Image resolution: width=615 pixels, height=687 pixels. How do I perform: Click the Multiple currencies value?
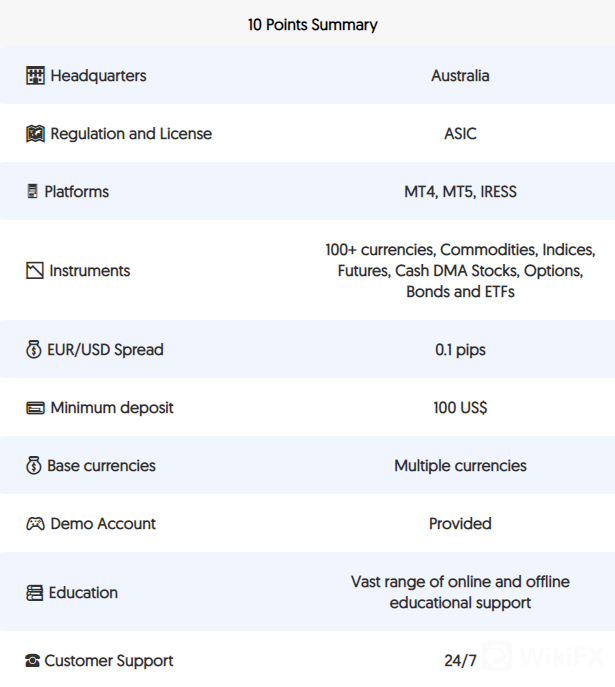click(x=460, y=466)
